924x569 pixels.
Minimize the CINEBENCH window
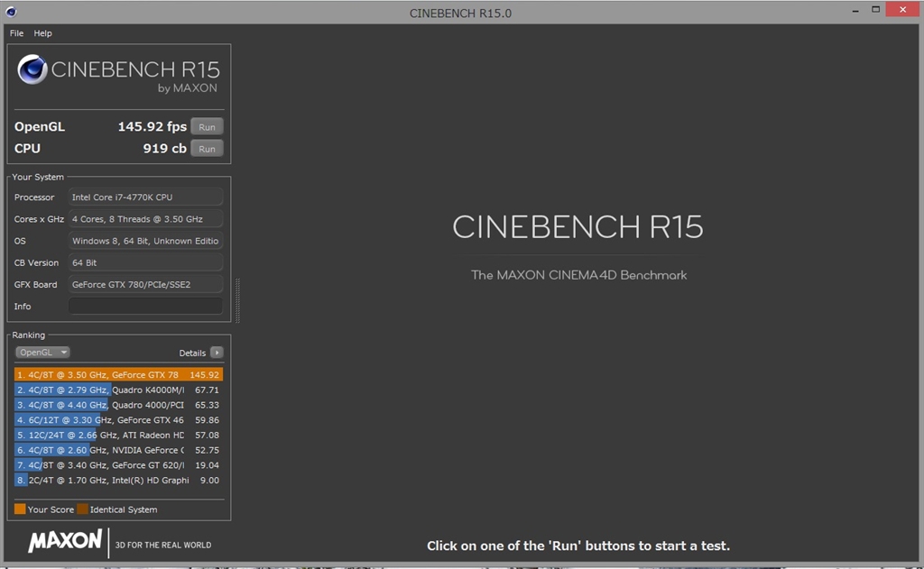[855, 10]
